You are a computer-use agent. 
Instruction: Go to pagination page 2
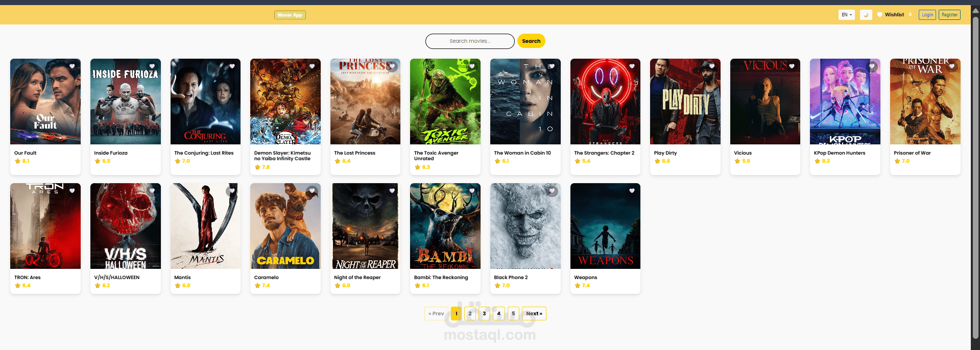coord(470,313)
